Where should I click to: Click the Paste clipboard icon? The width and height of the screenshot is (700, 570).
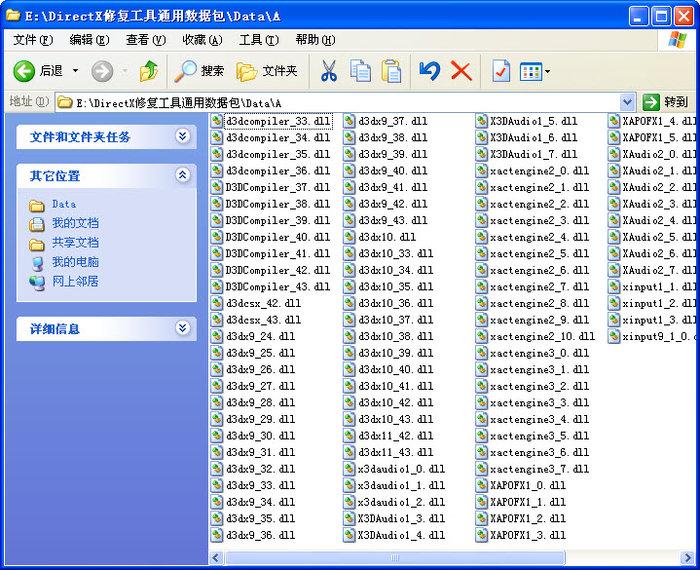point(391,71)
